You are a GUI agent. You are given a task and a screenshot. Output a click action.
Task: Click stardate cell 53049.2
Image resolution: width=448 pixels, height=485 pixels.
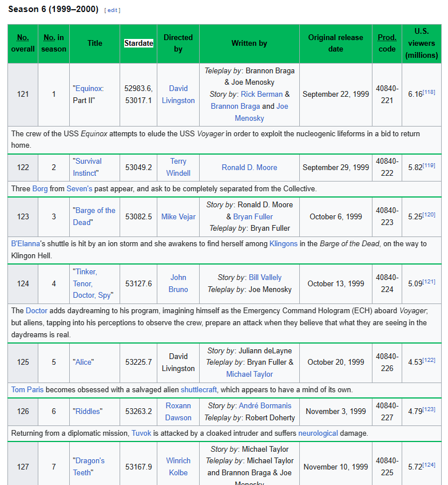(x=138, y=167)
